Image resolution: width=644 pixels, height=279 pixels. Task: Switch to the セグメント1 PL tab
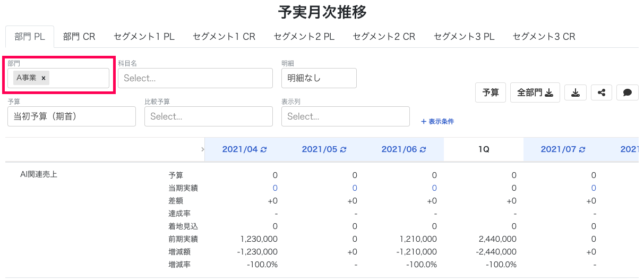click(144, 37)
